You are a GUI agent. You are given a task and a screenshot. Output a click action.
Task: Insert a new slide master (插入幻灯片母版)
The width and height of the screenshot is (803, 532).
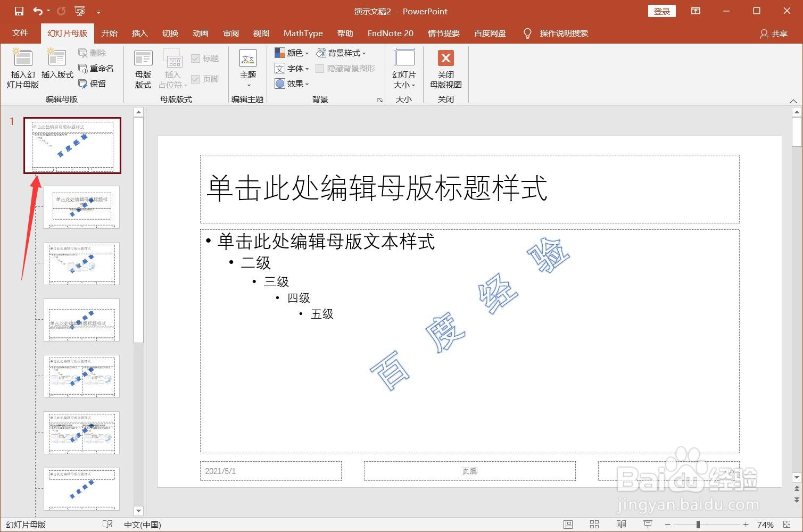pos(23,69)
